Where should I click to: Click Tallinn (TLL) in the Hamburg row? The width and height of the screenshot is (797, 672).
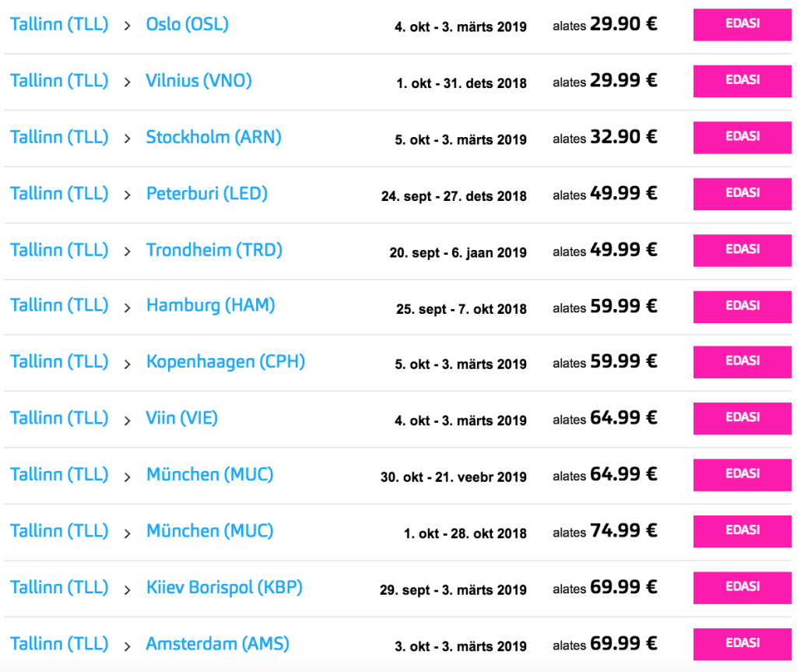pos(59,305)
